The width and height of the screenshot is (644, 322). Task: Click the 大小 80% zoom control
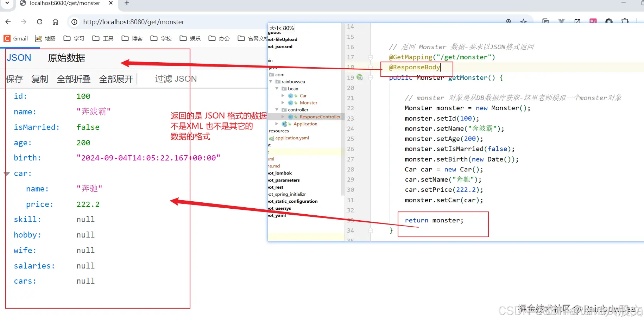[281, 27]
